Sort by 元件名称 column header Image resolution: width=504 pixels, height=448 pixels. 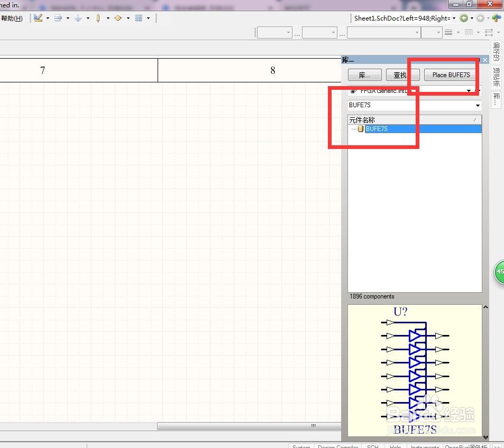[415, 120]
